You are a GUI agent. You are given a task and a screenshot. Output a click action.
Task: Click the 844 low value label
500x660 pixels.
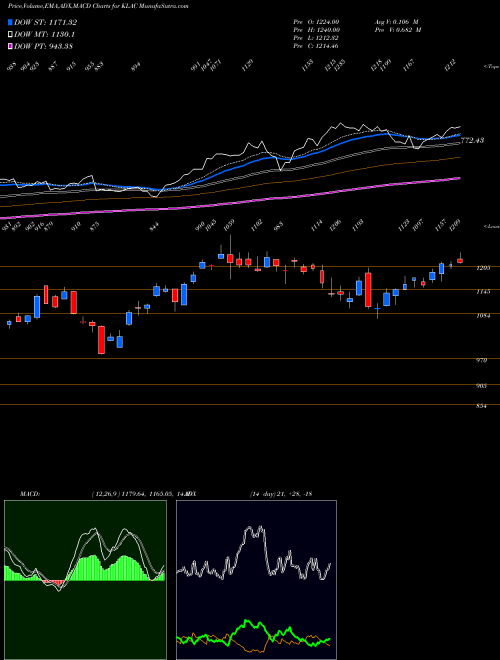[155, 226]
